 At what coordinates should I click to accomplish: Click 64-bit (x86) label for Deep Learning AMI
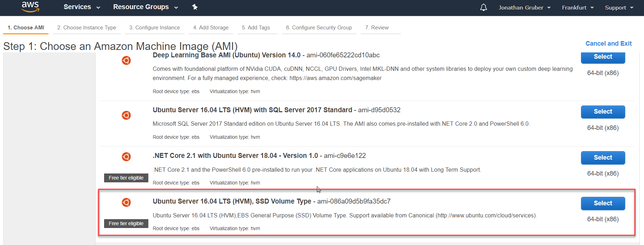[x=603, y=73]
